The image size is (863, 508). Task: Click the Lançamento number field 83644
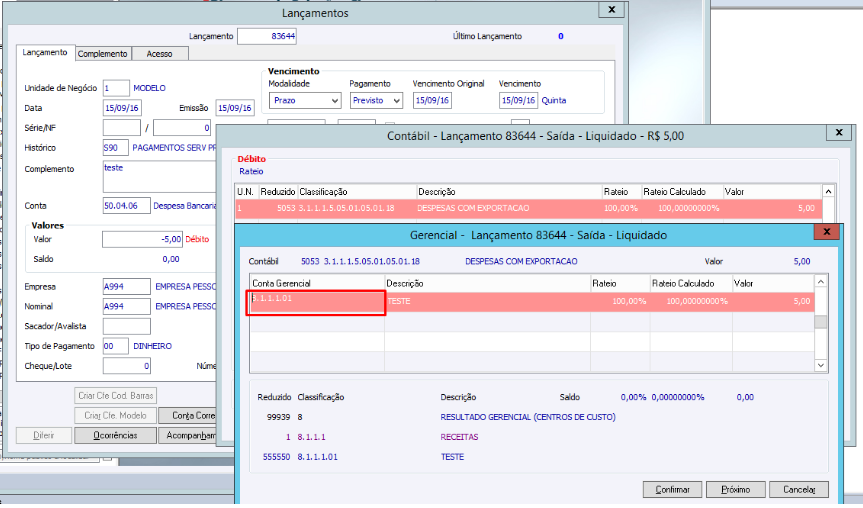point(267,36)
